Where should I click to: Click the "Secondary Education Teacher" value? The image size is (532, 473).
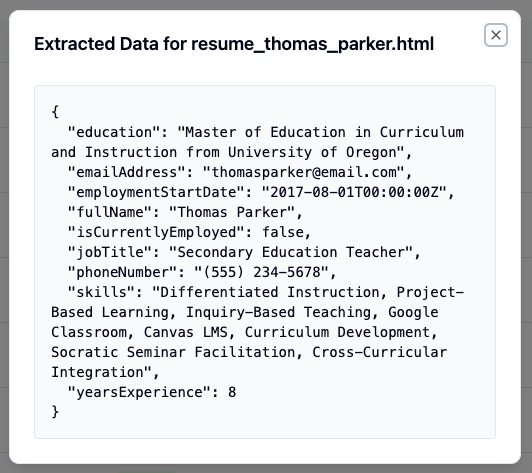click(291, 252)
